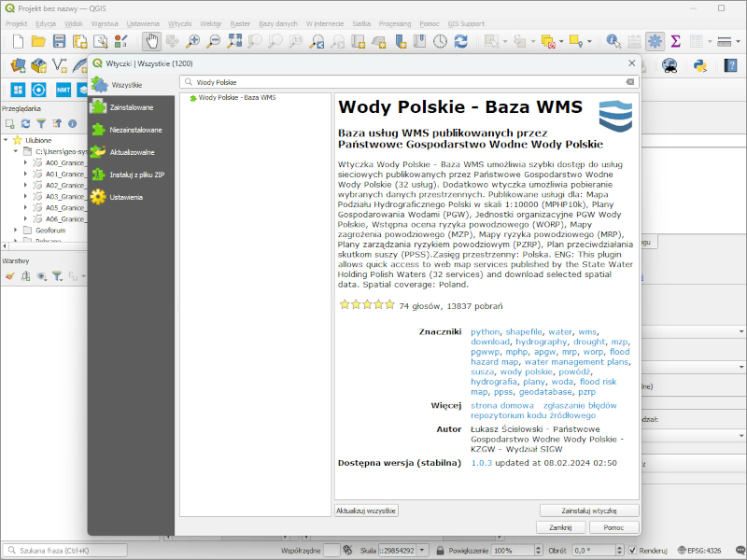
Task: Click the Zoom In magnifier tool
Action: pos(192,41)
